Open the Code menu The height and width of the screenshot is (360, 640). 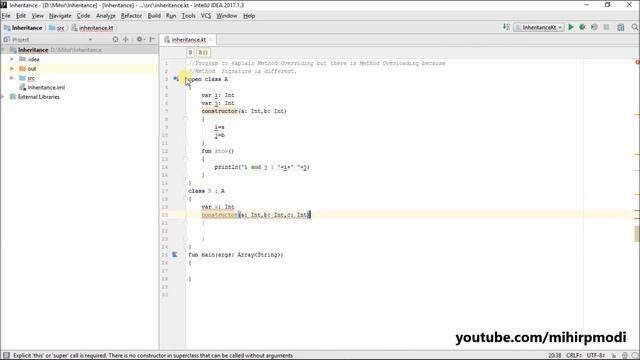83,16
